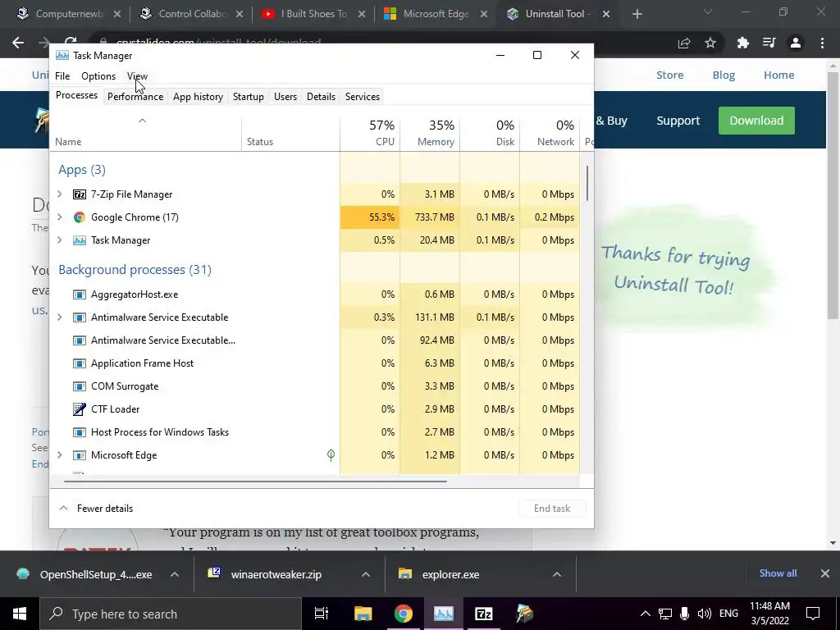Show hidden system tray icons
The image size is (840, 630).
click(x=646, y=614)
